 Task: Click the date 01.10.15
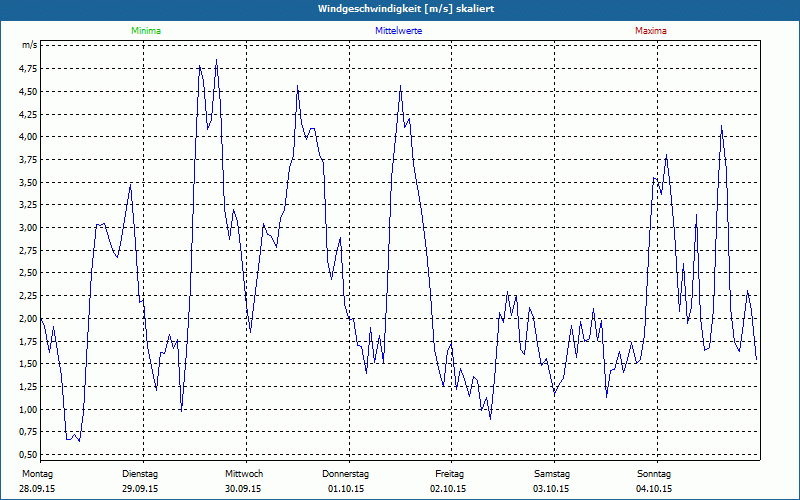(346, 489)
